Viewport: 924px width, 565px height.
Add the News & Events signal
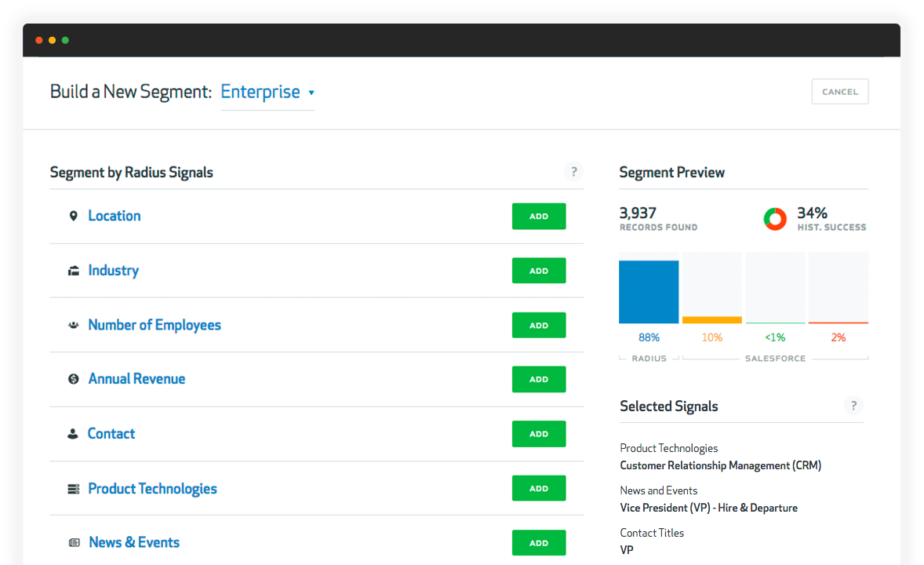click(539, 542)
